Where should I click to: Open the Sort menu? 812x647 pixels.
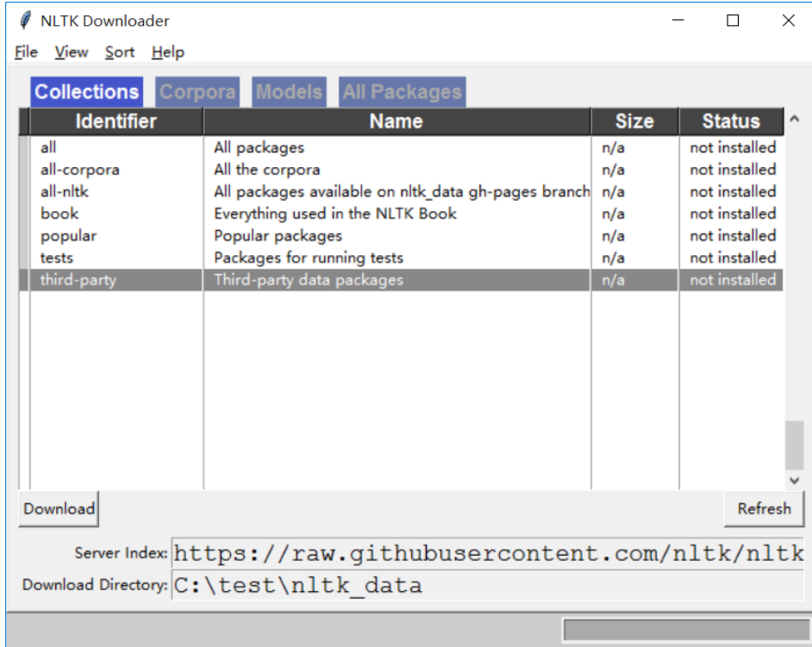click(120, 53)
